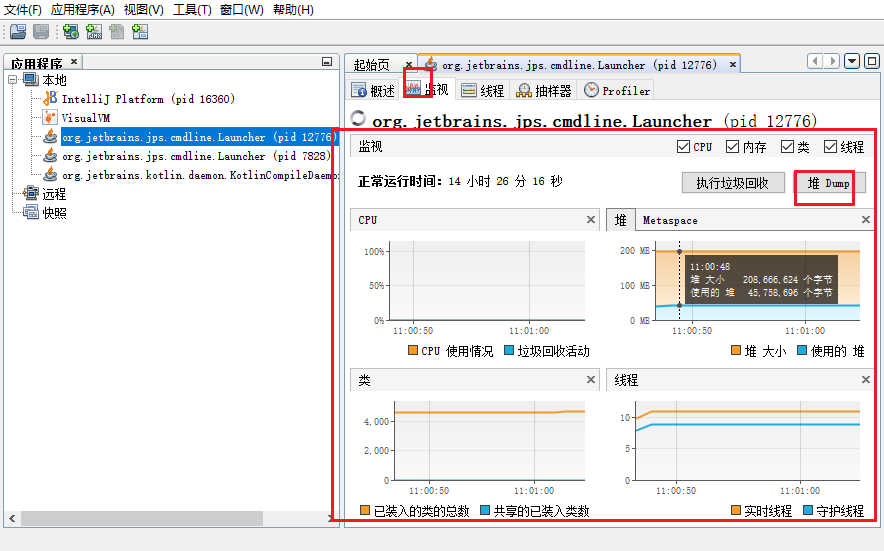The width and height of the screenshot is (884, 551).
Task: Click the horizontal scrollbar thumb in Applications panel
Action: point(142,518)
